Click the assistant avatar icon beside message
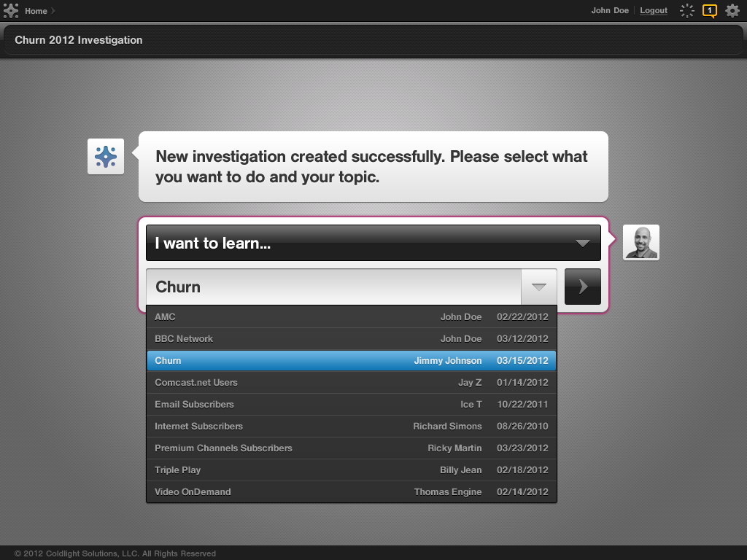Viewport: 747px width, 560px height. [x=106, y=157]
